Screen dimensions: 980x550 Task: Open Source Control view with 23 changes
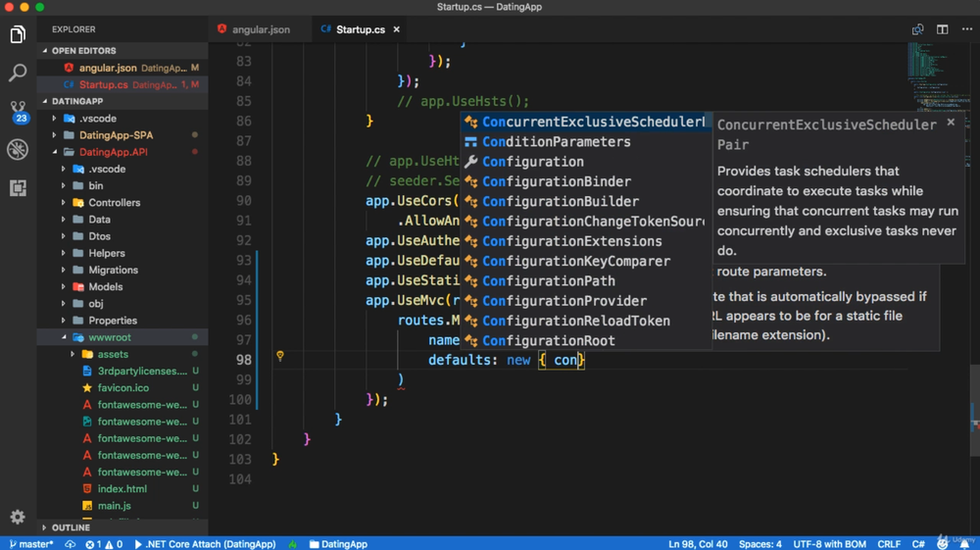[x=18, y=111]
